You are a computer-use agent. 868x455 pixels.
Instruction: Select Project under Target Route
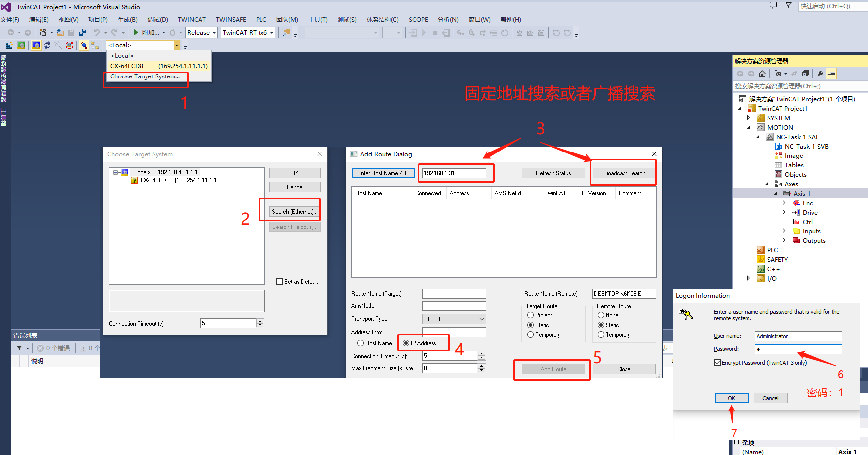click(530, 315)
